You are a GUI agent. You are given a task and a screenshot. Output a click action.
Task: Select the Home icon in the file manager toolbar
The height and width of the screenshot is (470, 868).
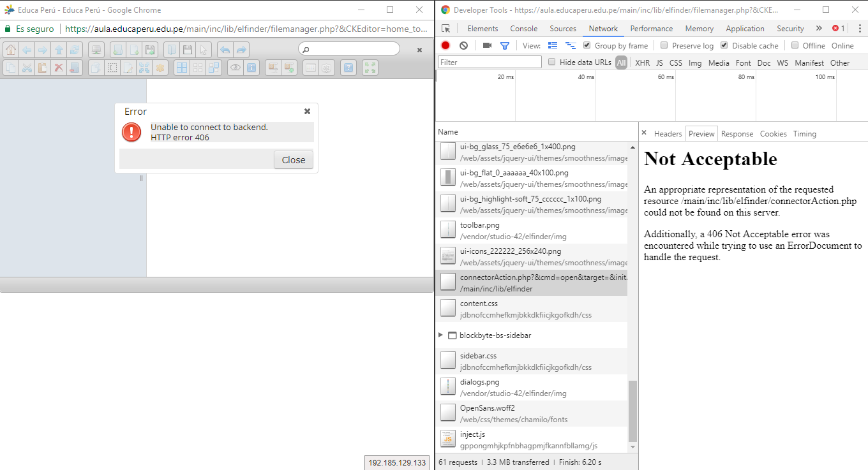(x=11, y=50)
